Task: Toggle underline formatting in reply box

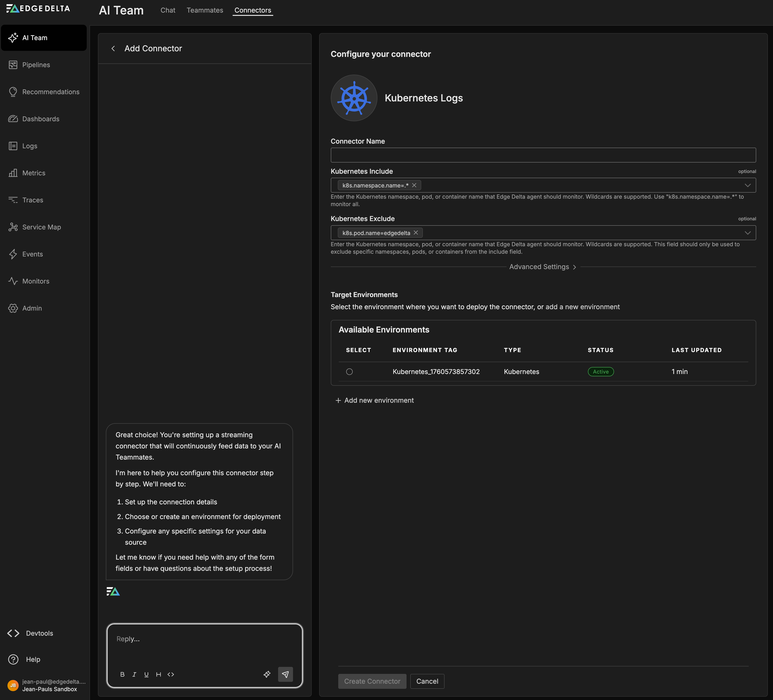Action: coord(146,674)
